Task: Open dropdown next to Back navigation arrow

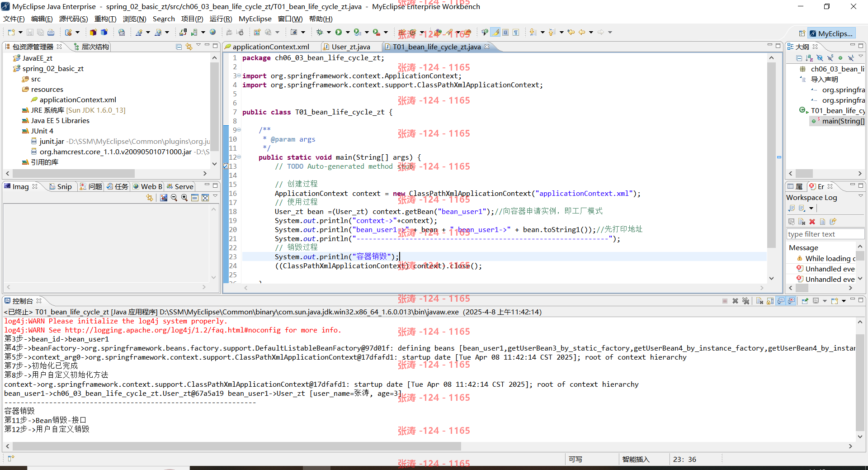Action: click(591, 32)
